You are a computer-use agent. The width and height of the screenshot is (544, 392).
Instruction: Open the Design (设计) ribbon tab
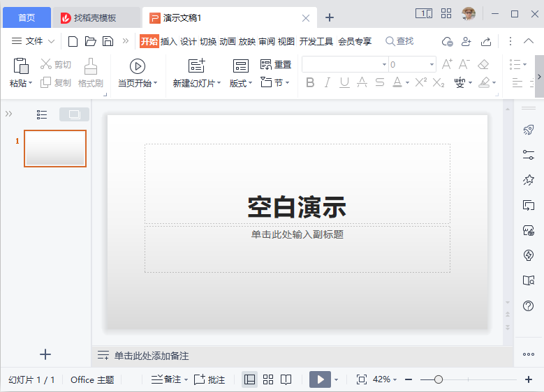click(x=189, y=42)
